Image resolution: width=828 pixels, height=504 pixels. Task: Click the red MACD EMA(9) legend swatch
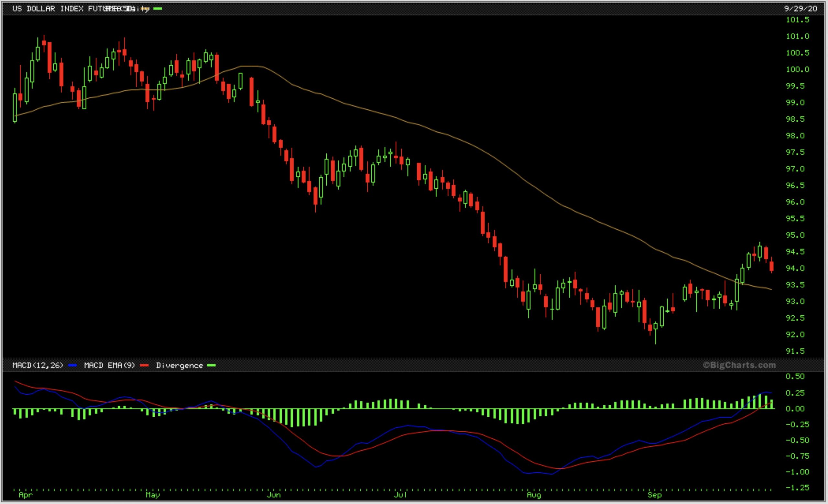pyautogui.click(x=144, y=366)
